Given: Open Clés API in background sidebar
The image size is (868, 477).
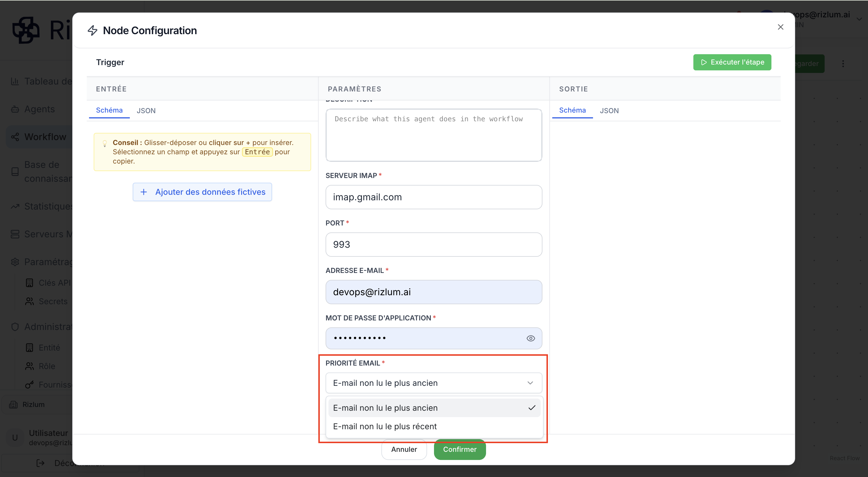Looking at the screenshot, I should (x=49, y=283).
